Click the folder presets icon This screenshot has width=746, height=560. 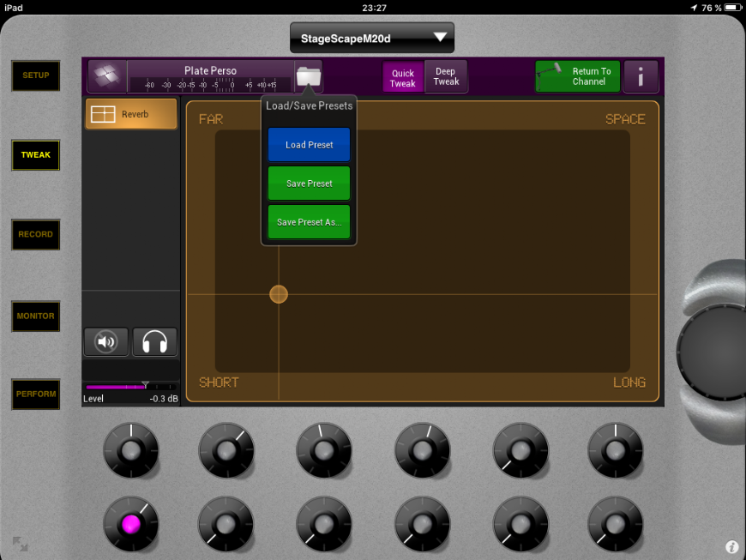308,76
